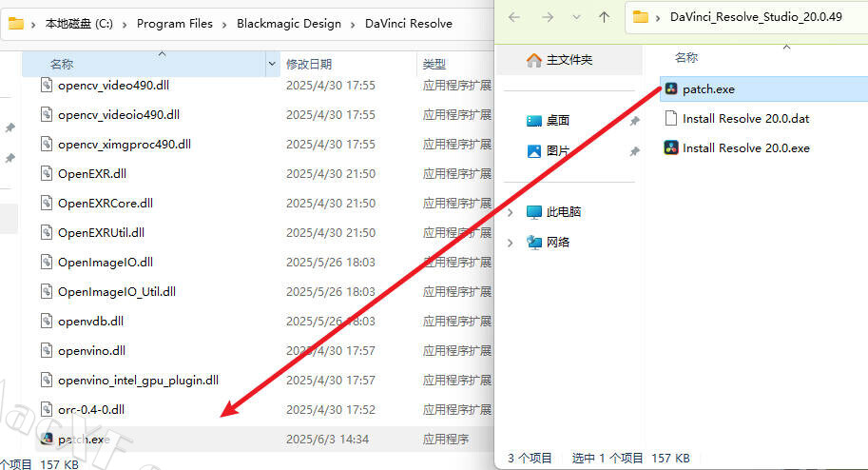This screenshot has height=470, width=868.
Task: Open the 名称 column filter dropdown
Action: [x=272, y=65]
